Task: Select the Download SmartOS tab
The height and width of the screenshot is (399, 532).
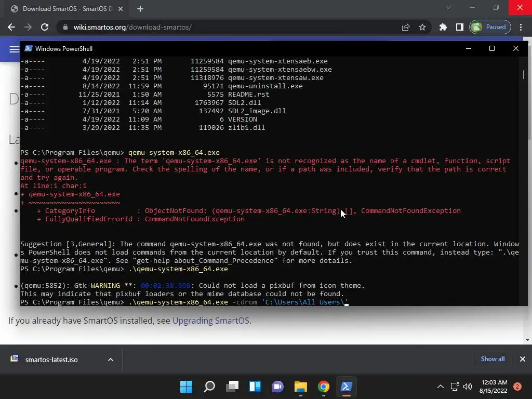Action: (x=64, y=9)
